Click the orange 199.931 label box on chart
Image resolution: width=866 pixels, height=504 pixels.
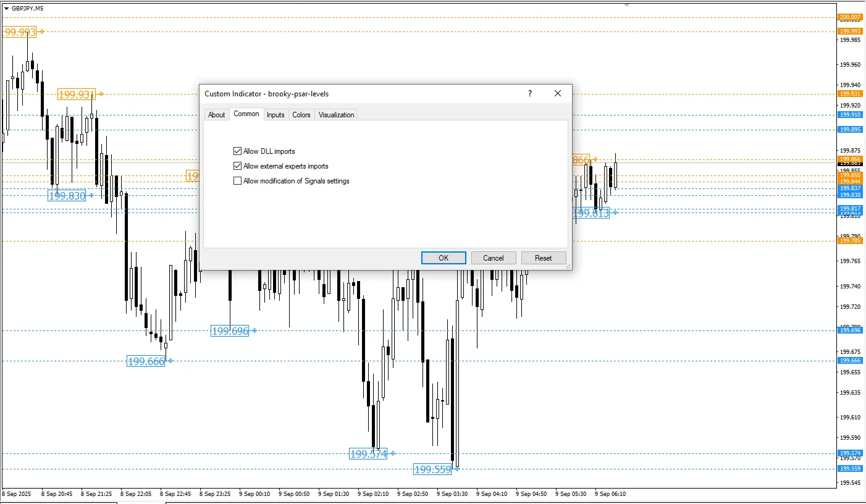point(77,94)
